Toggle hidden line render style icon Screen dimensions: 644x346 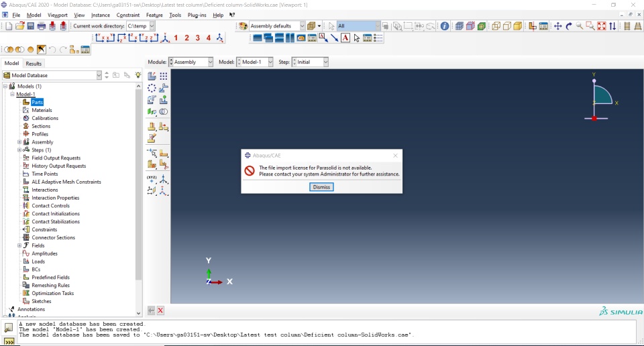[x=507, y=26]
